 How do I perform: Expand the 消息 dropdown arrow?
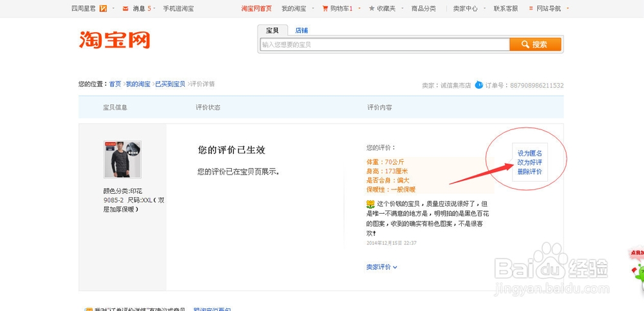coord(155,8)
